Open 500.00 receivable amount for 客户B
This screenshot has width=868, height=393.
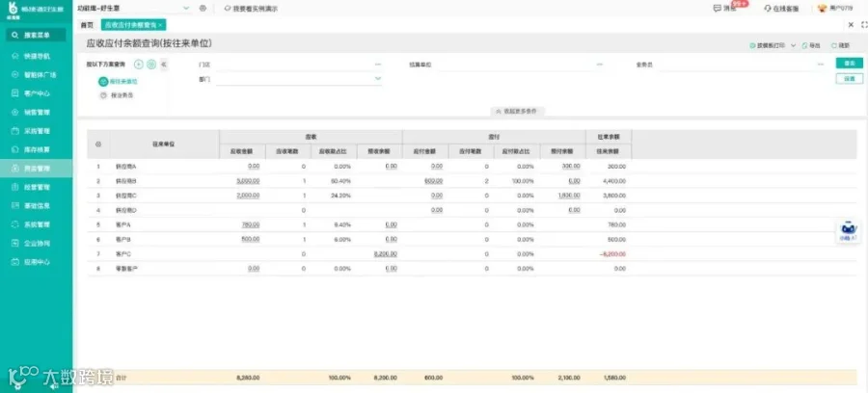(x=250, y=239)
